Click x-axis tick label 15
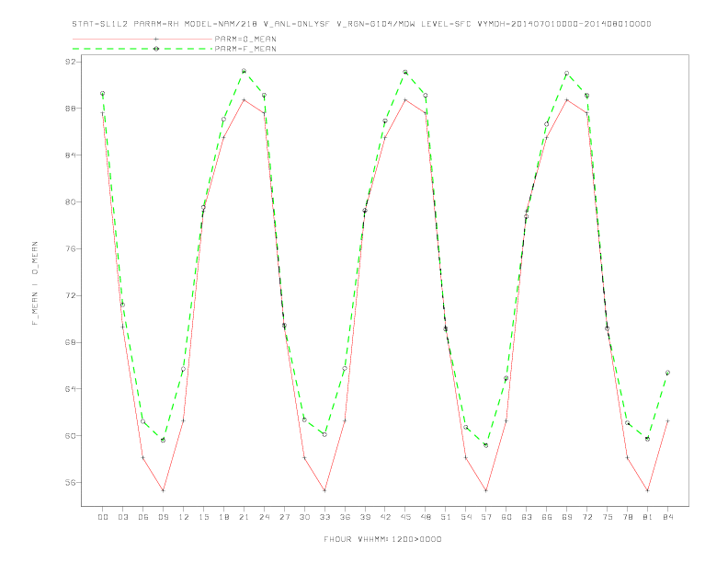The height and width of the screenshot is (563, 728). (203, 517)
